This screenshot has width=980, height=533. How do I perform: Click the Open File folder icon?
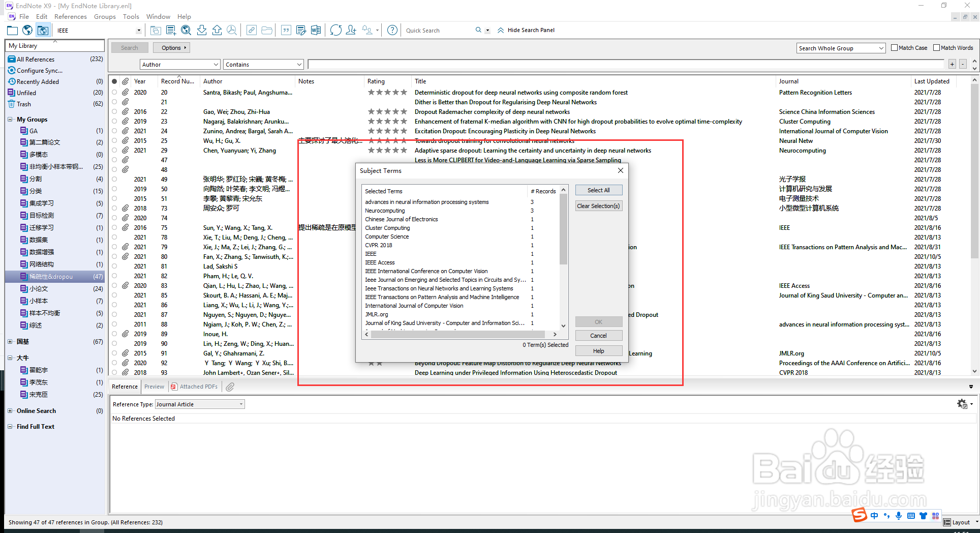[x=267, y=31]
